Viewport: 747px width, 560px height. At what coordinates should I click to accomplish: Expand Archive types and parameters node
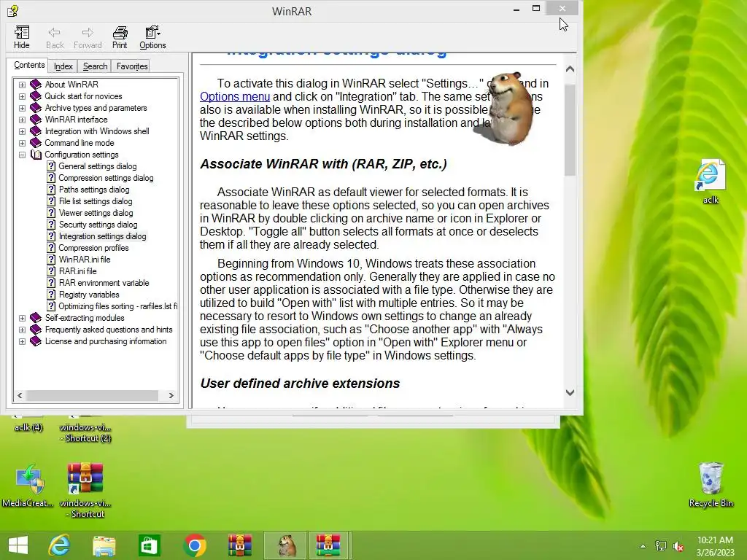[x=22, y=108]
